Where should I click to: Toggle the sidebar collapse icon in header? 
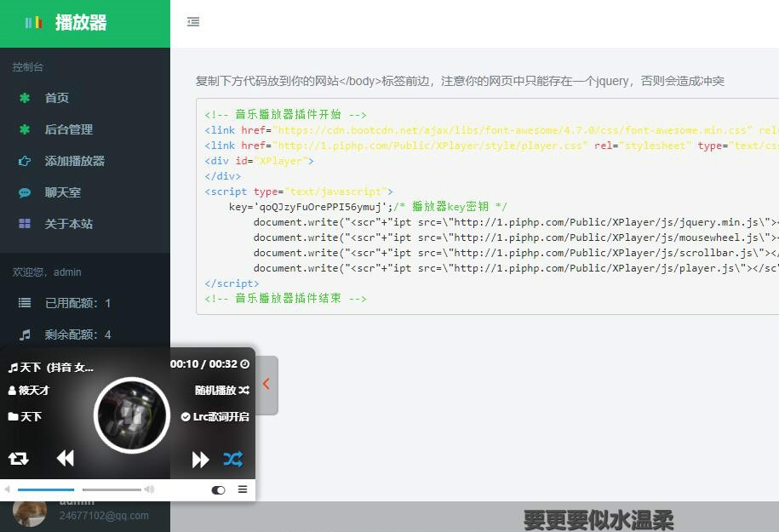click(193, 22)
